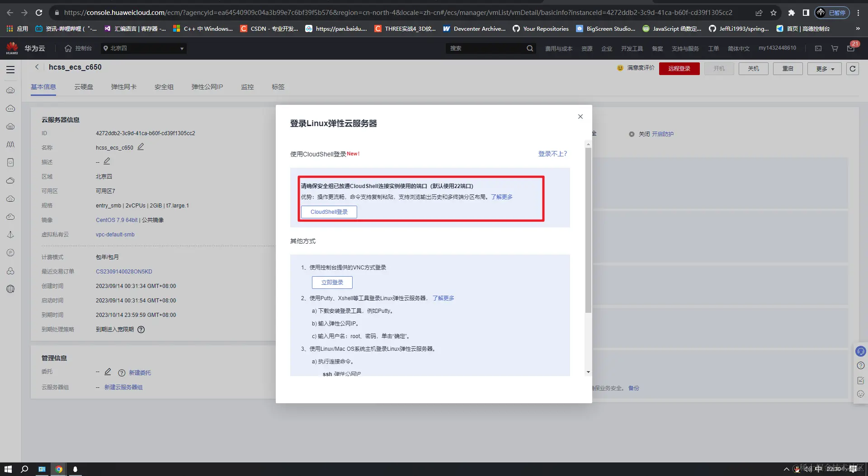
Task: Switch to the 标签 tab
Action: (278, 87)
